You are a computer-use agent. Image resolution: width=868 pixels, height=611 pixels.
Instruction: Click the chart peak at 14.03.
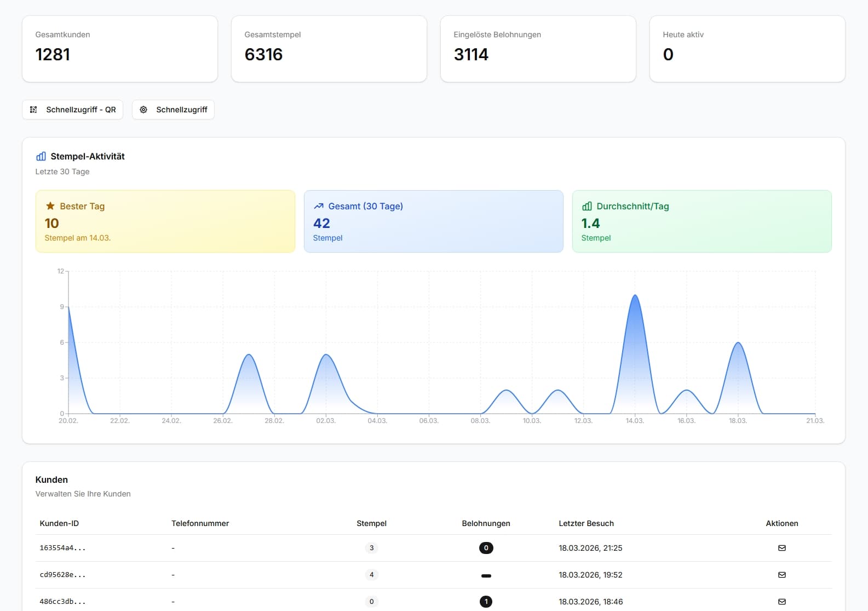click(x=635, y=295)
